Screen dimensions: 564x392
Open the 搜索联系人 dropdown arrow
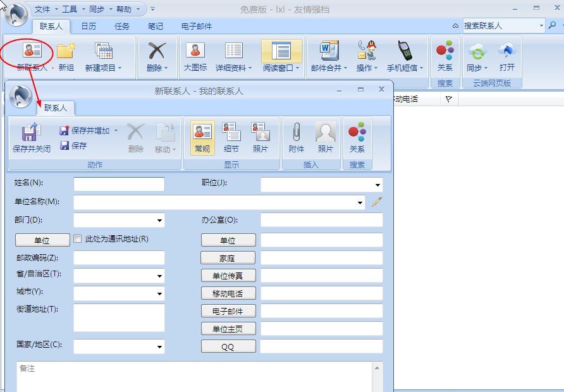[541, 25]
